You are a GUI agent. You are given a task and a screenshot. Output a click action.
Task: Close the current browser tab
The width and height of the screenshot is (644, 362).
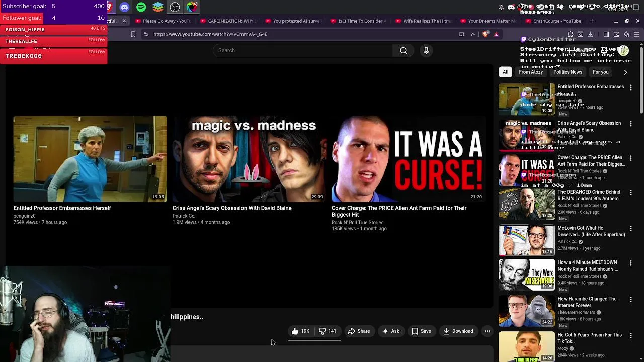tap(124, 21)
